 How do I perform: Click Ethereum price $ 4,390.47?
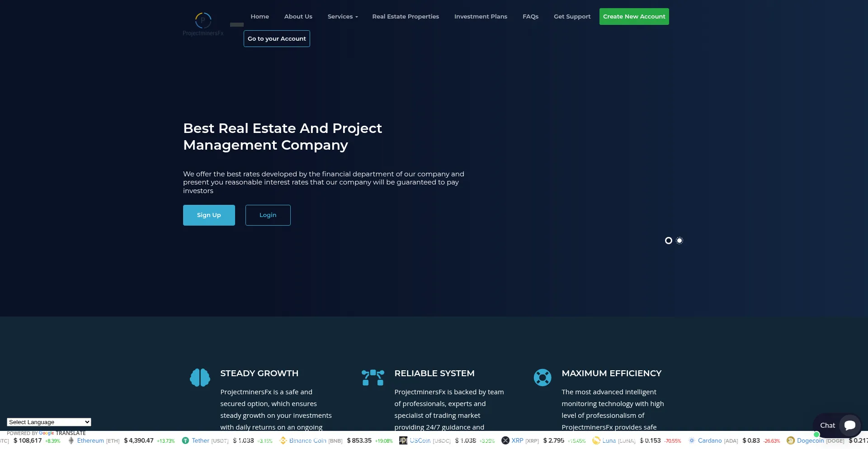(x=139, y=440)
